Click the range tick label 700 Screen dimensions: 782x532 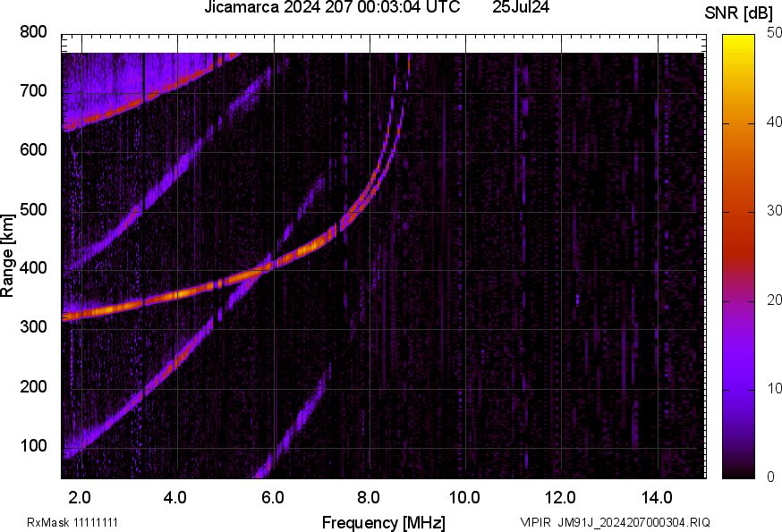[x=33, y=91]
